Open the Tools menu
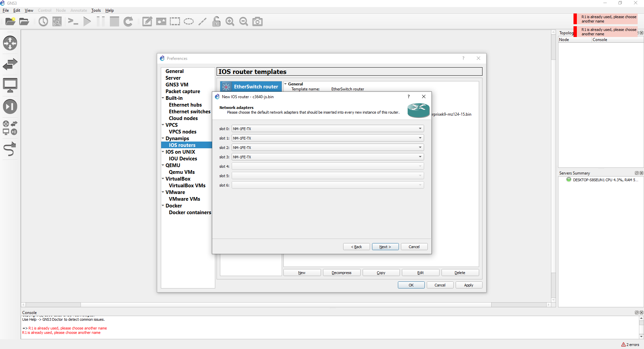Screen dimensions: 644x349 [x=96, y=10]
